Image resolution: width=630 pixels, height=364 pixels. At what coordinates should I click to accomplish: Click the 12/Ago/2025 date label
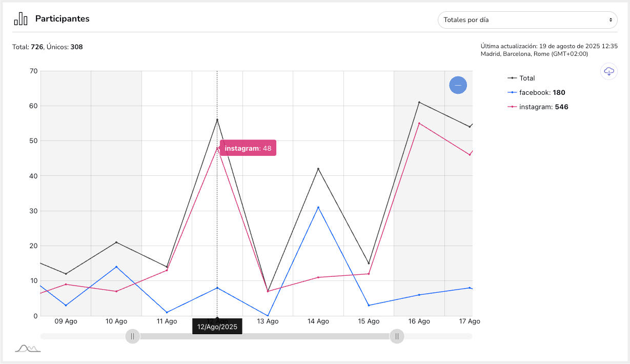click(217, 327)
